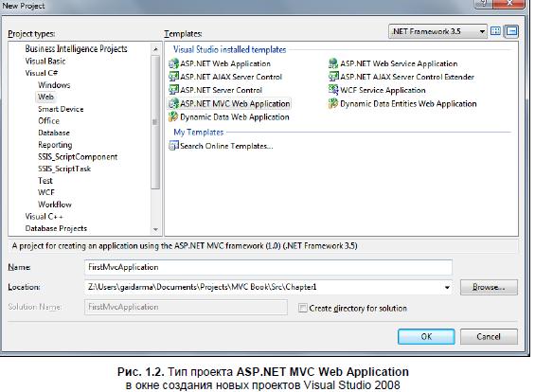This screenshot has width=535, height=392.
Task: Click 'WCF Service Application' template label
Action: (x=383, y=90)
